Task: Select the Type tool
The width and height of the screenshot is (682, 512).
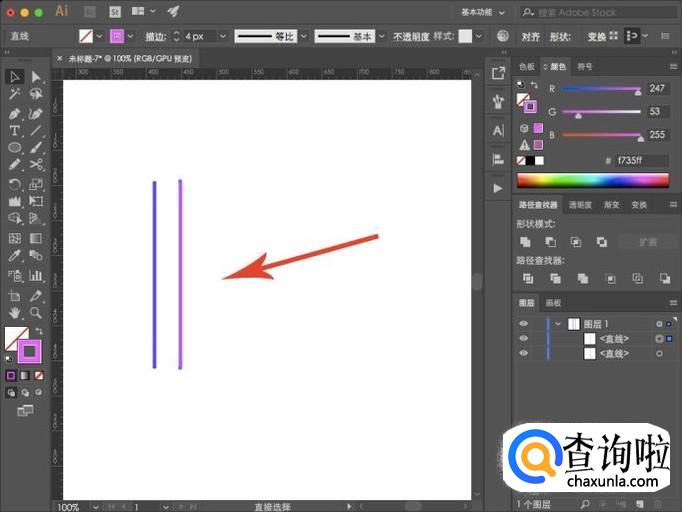Action: pos(15,130)
